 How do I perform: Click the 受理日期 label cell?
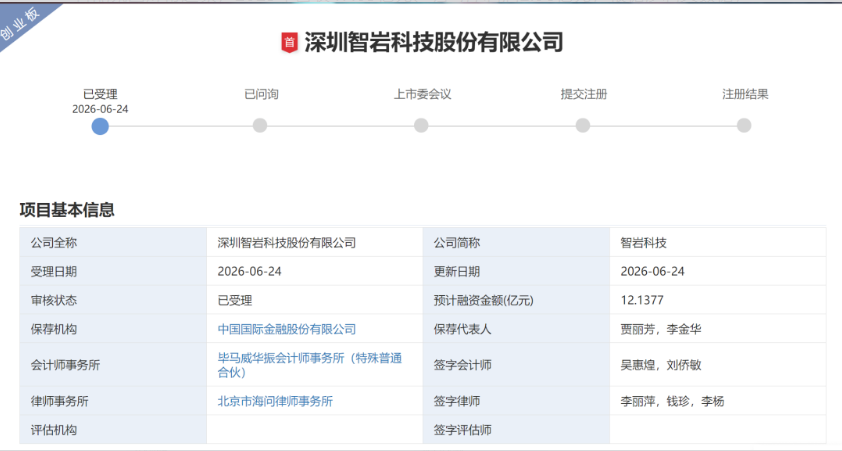113,271
